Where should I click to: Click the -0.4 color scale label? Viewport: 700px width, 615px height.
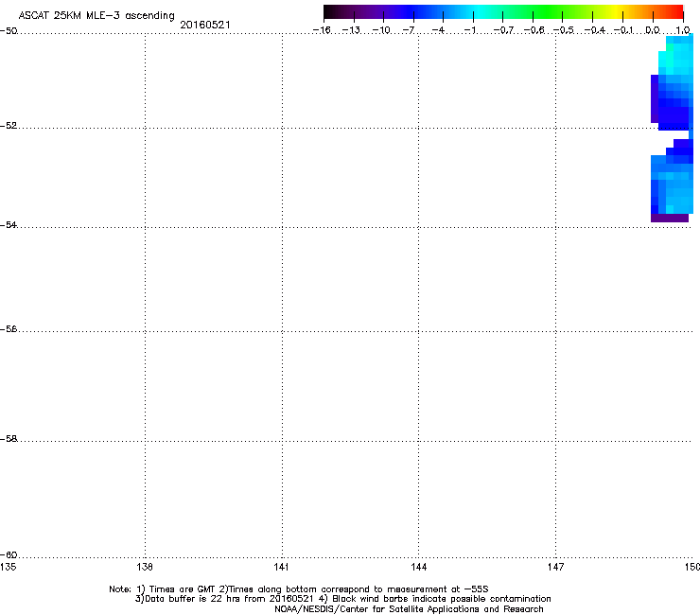click(594, 30)
